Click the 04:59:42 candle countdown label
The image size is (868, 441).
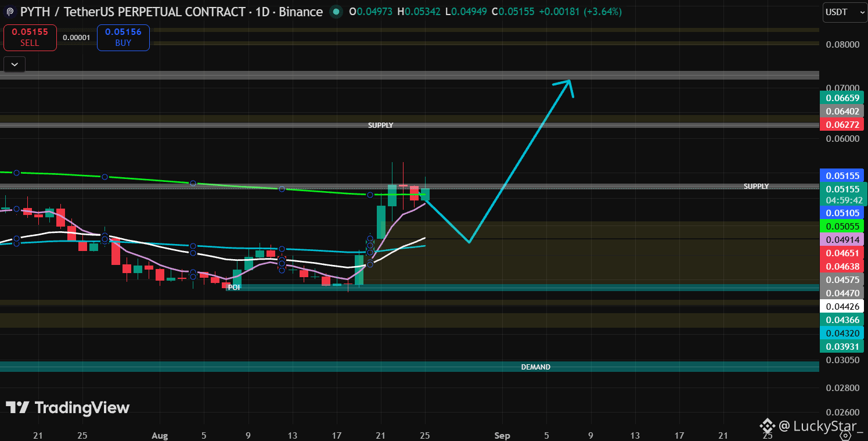pos(842,200)
